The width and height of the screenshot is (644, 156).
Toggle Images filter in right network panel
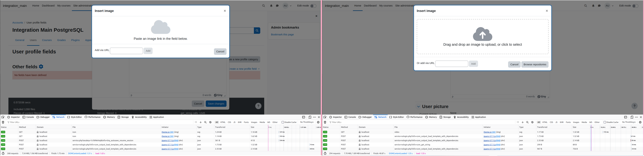(x=576, y=122)
